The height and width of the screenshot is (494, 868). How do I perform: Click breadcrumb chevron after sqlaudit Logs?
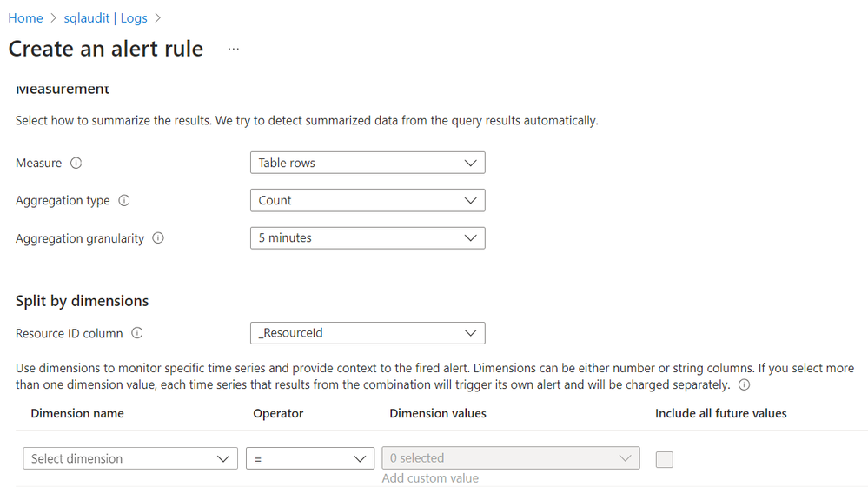point(157,18)
